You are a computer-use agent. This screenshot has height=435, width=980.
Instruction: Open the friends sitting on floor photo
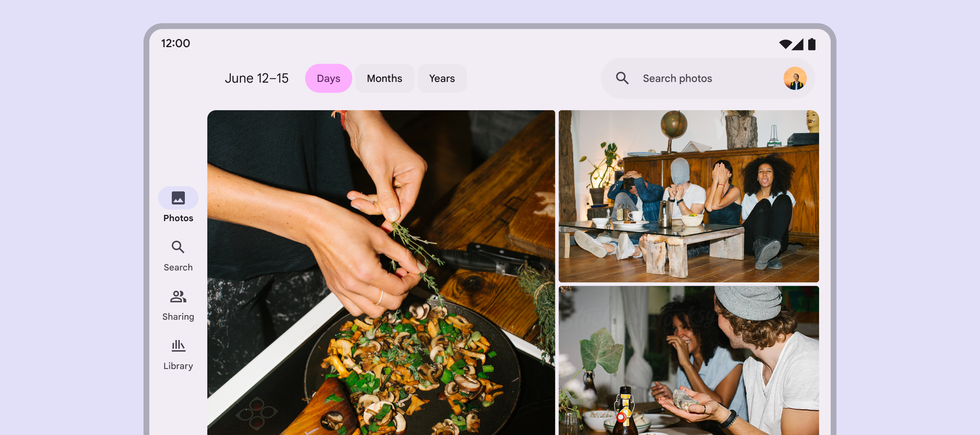click(x=688, y=196)
